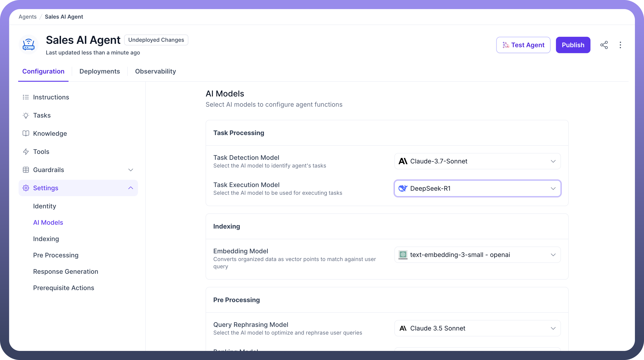
Task: Switch to the Deployments tab
Action: coord(99,72)
